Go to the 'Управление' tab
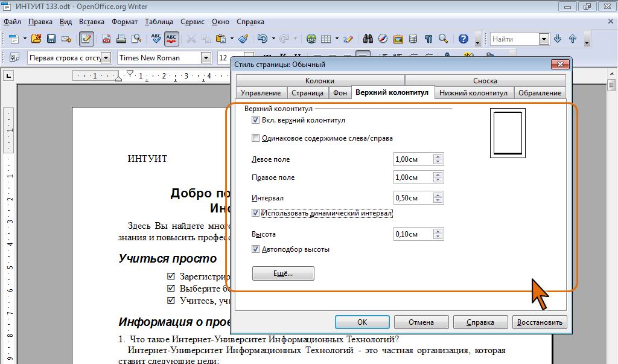The image size is (618, 364). click(261, 93)
